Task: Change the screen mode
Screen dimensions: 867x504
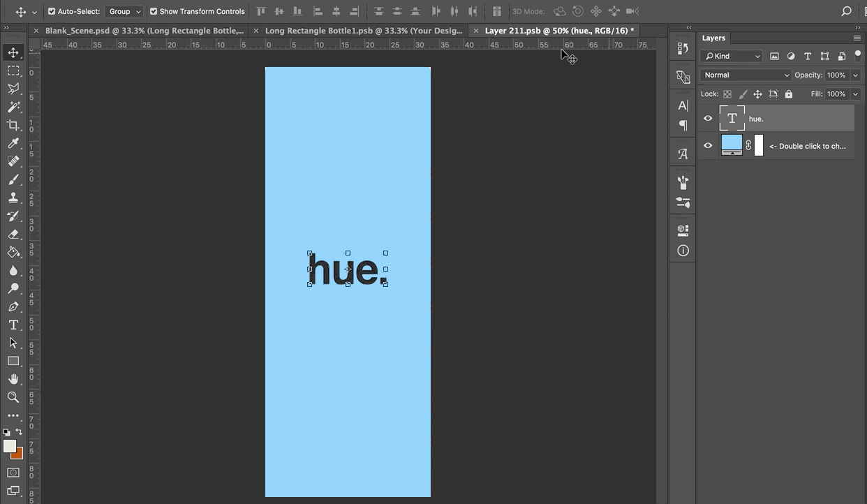Action: click(13, 491)
